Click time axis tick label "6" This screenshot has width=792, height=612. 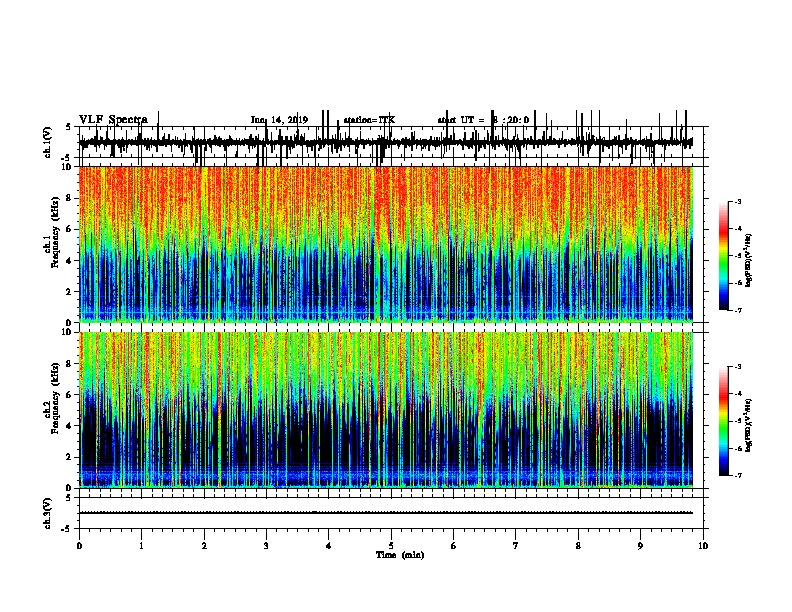454,546
